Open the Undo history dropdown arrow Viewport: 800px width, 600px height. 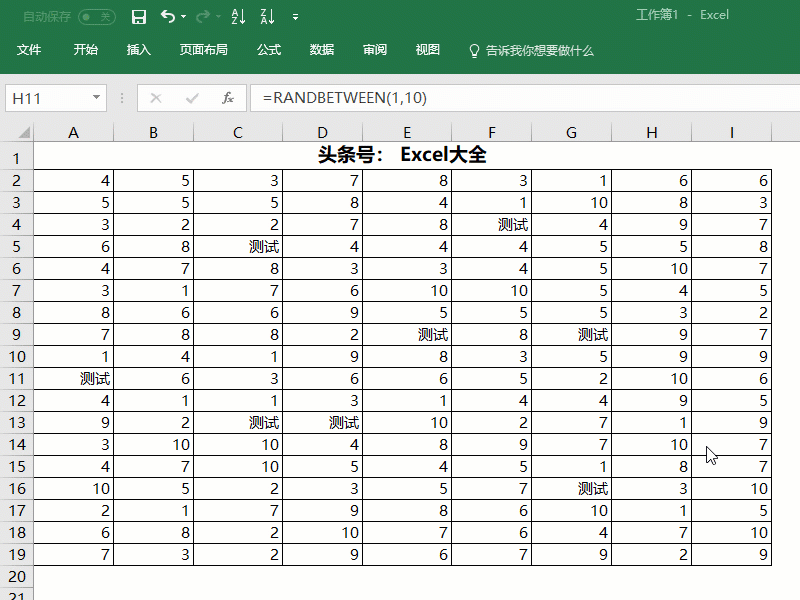click(184, 17)
